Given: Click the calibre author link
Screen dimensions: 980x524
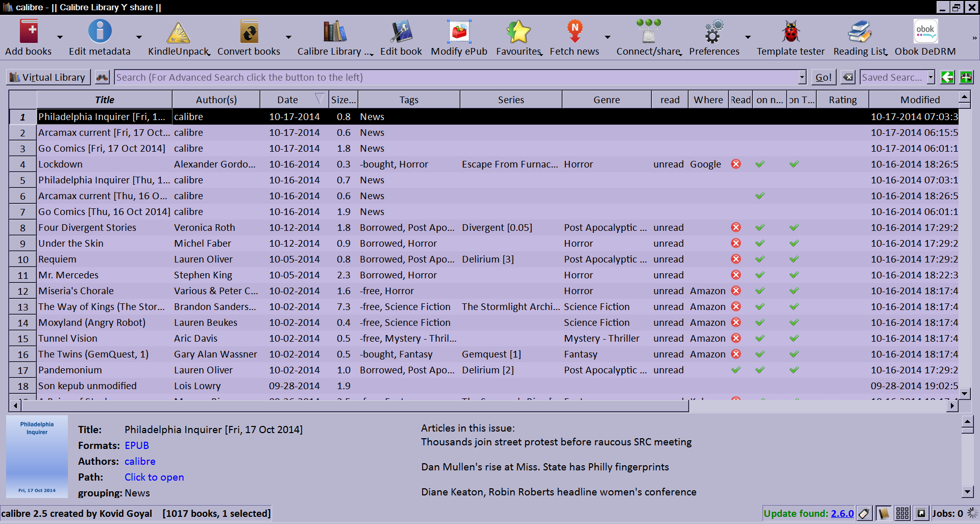Looking at the screenshot, I should 140,461.
